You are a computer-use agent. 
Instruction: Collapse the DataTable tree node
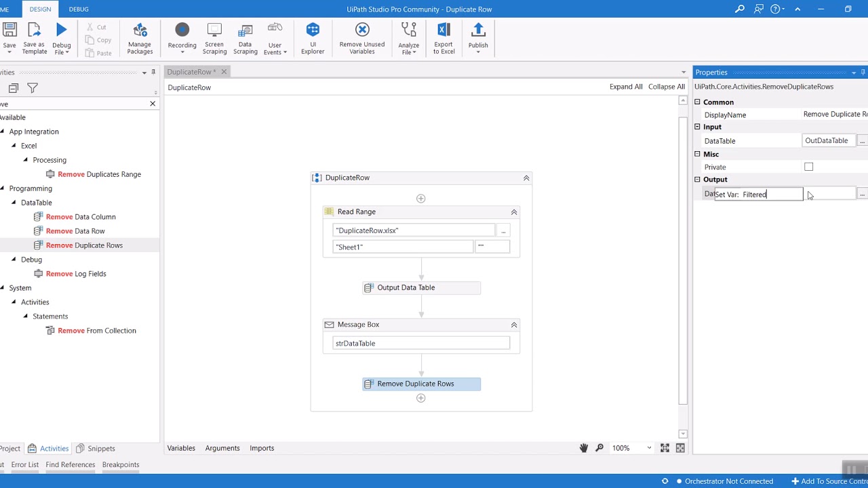click(14, 203)
